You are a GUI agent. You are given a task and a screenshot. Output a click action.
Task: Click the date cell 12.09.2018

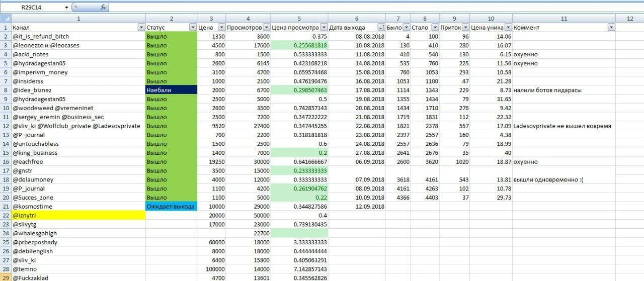356,207
